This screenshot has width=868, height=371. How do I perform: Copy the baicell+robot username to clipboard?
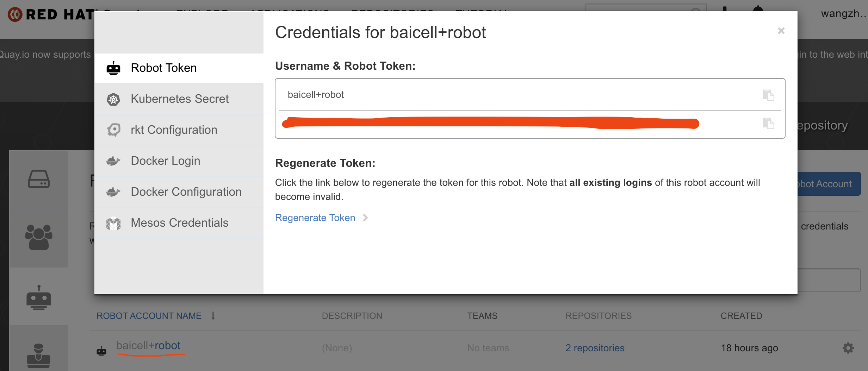point(768,95)
